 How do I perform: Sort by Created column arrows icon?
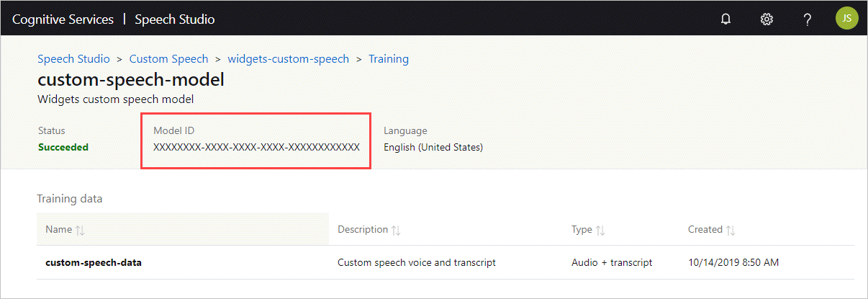coord(731,230)
